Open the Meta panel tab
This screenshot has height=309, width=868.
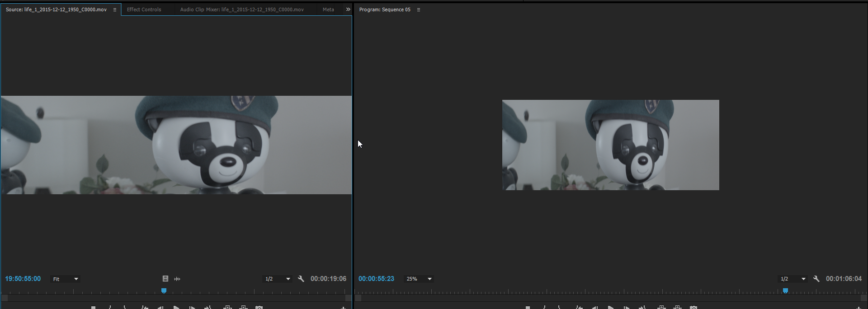[328, 9]
